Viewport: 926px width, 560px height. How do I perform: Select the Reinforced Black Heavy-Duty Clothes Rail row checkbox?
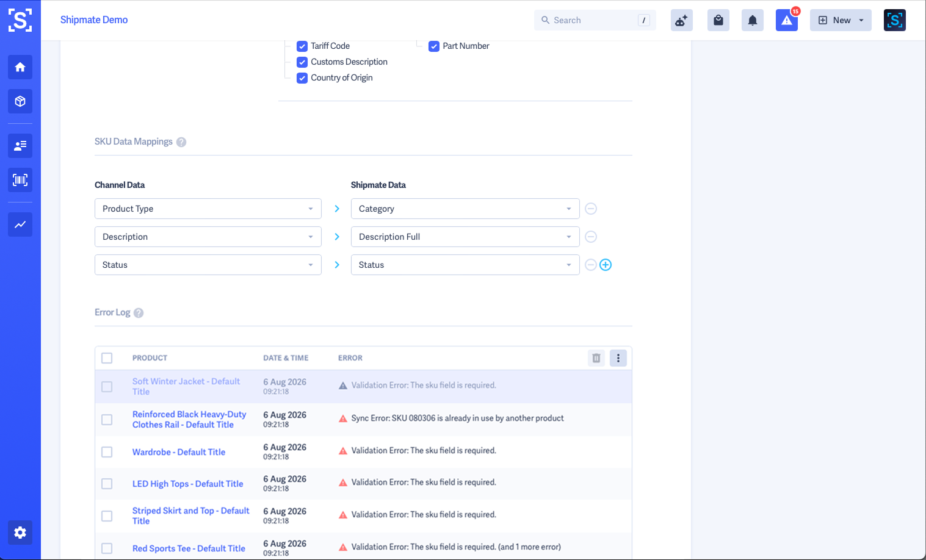pos(107,420)
